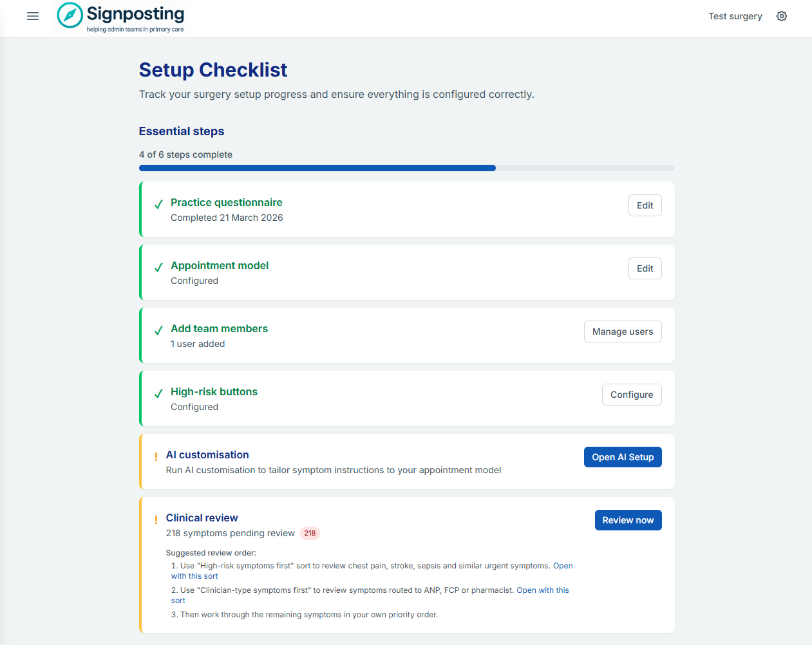The width and height of the screenshot is (812, 645).
Task: Click the checkmark beside Practice questionnaire
Action: 158,205
